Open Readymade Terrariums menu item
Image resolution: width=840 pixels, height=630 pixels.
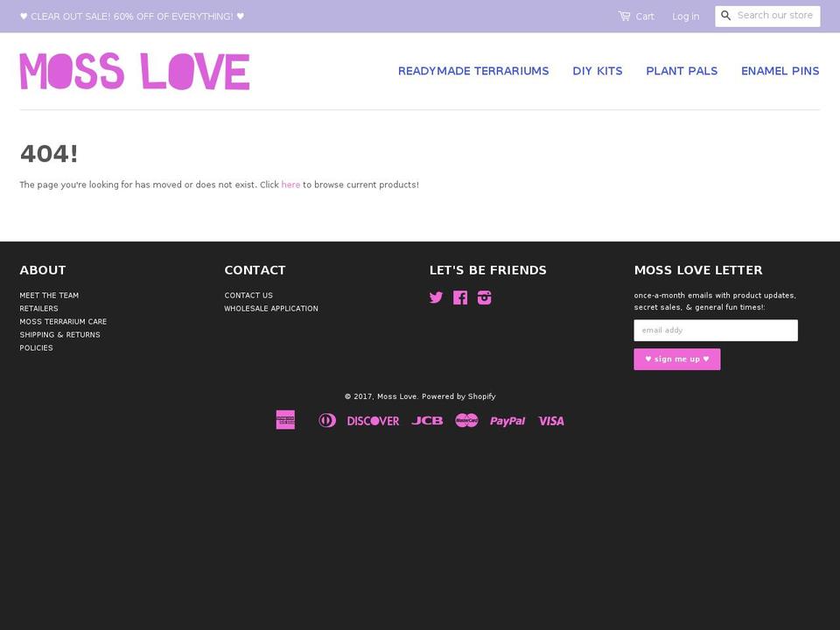point(473,71)
